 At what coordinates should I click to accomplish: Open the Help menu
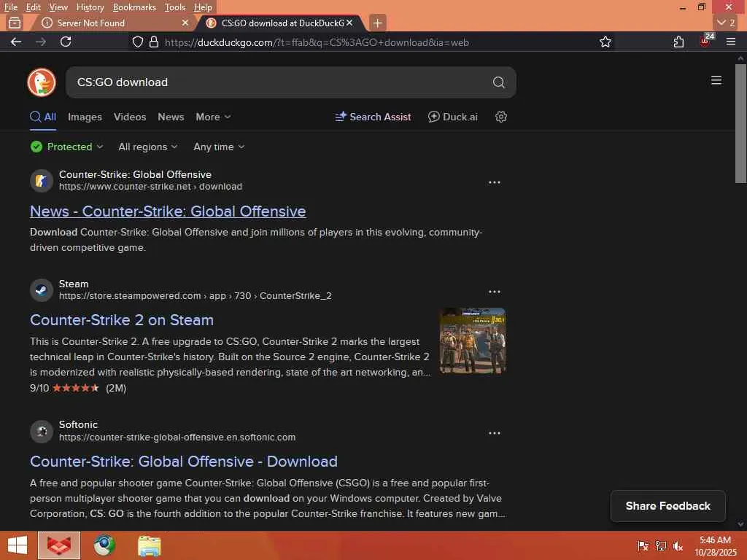[x=203, y=7]
